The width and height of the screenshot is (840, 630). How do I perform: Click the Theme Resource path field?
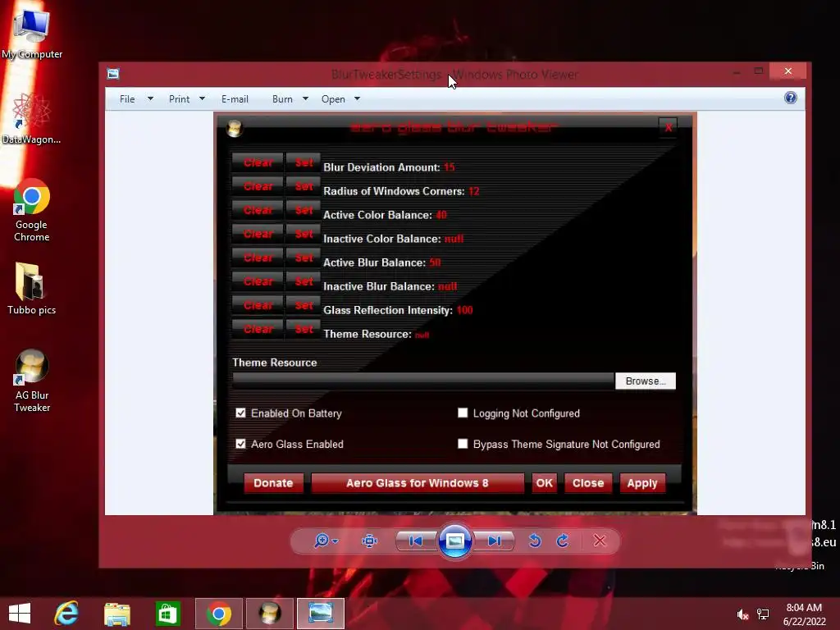coord(423,381)
